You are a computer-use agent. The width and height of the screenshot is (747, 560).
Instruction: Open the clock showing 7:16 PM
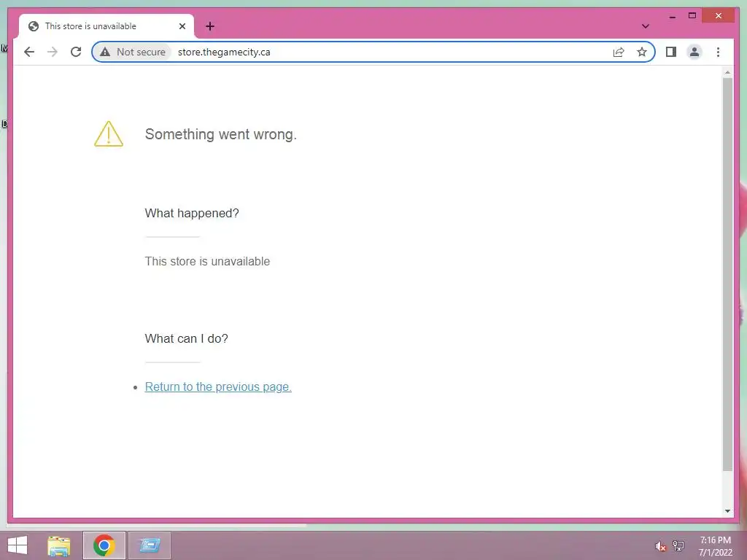[x=715, y=546]
